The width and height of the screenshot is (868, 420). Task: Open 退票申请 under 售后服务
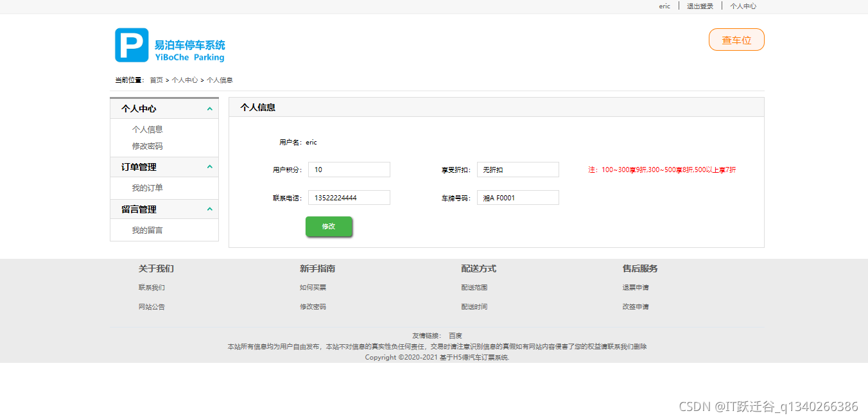(x=635, y=287)
